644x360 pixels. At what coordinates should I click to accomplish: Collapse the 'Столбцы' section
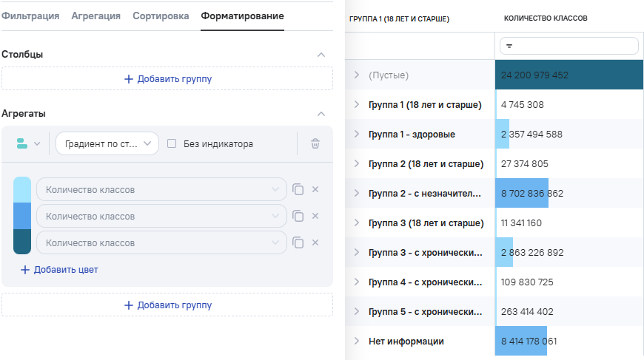tap(321, 55)
